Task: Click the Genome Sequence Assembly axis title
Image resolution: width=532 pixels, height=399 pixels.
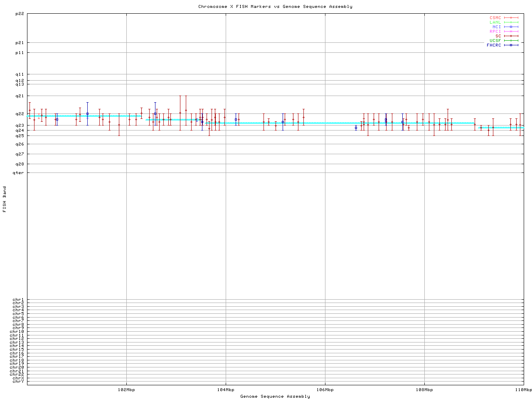Action: click(275, 397)
